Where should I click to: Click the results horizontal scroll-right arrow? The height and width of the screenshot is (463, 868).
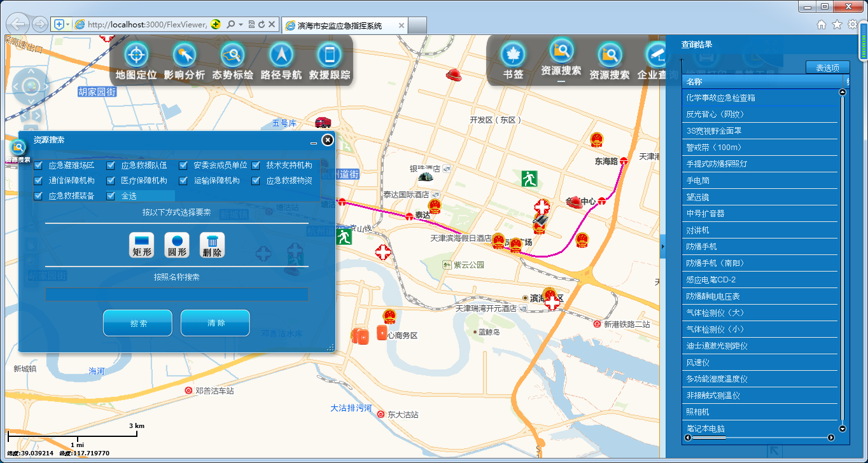coord(830,438)
